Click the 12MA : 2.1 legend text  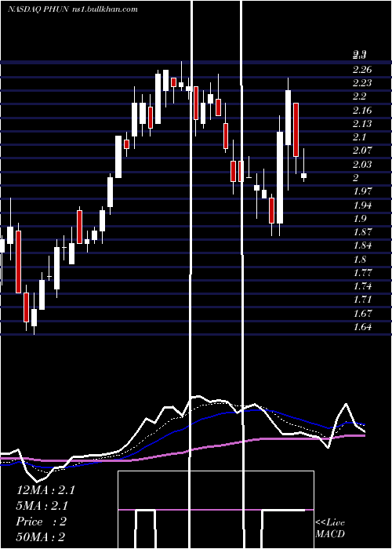45,490
